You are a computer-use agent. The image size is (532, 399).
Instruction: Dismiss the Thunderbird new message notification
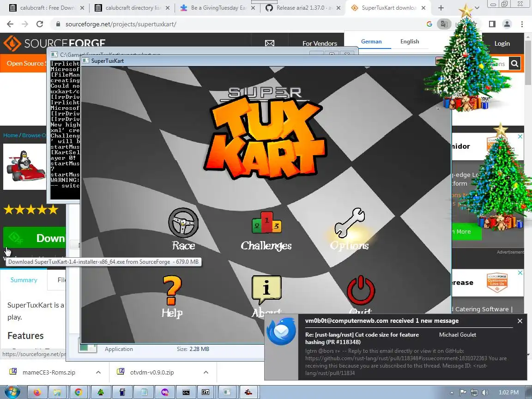tap(520, 320)
